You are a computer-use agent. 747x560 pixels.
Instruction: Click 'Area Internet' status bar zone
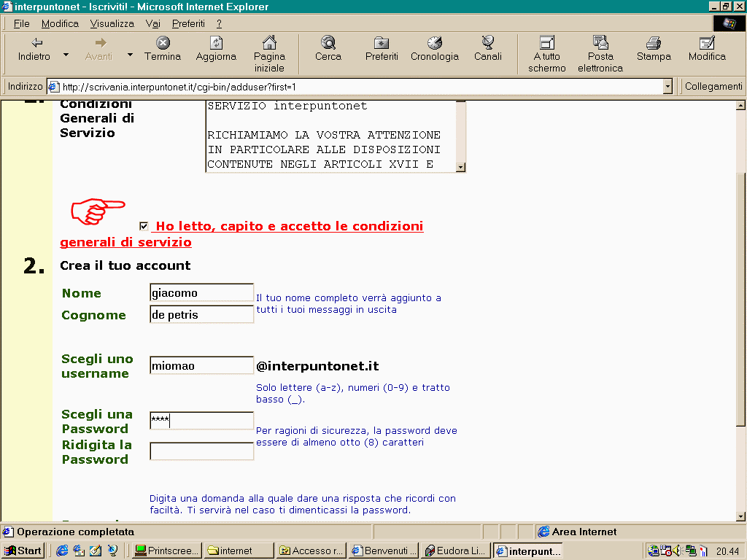click(x=584, y=532)
